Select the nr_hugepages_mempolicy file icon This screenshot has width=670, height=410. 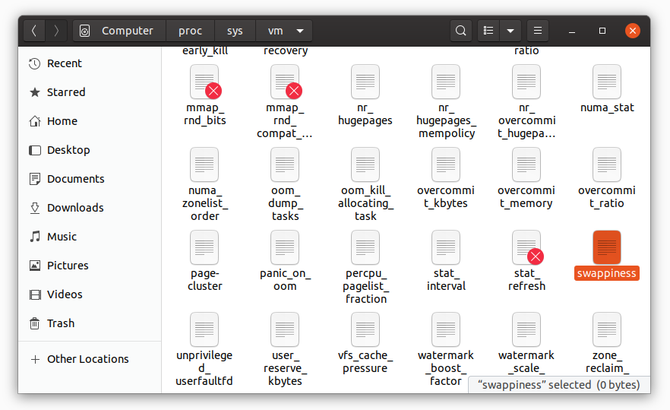pos(446,82)
